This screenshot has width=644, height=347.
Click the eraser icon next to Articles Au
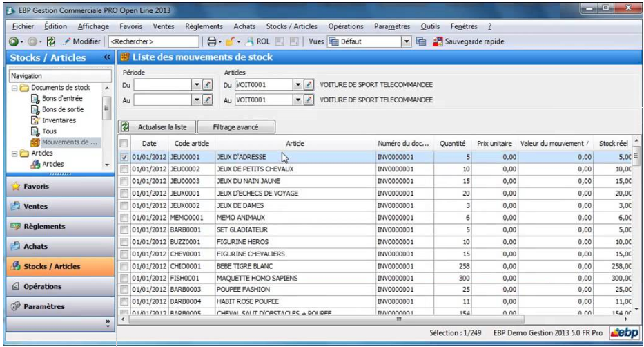pyautogui.click(x=309, y=100)
